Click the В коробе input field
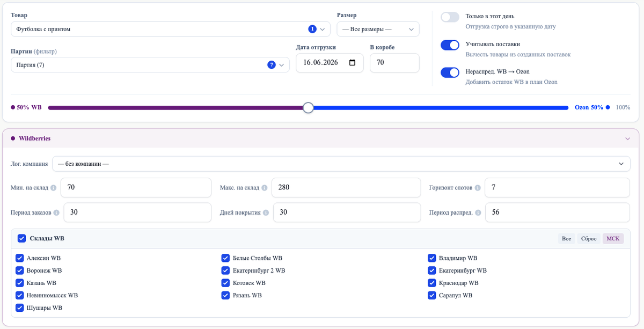Image resolution: width=644 pixels, height=329 pixels. (x=394, y=63)
